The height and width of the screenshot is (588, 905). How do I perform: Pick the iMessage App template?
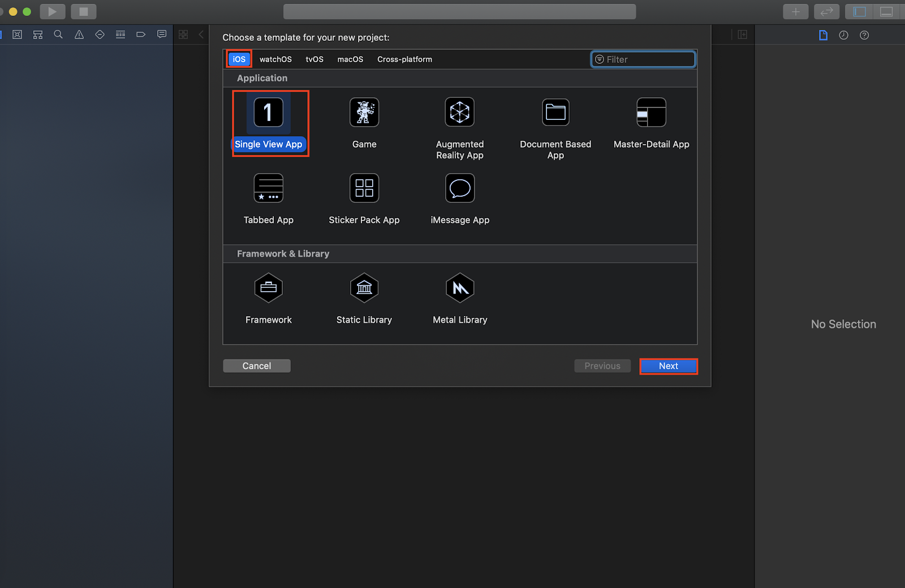(460, 199)
